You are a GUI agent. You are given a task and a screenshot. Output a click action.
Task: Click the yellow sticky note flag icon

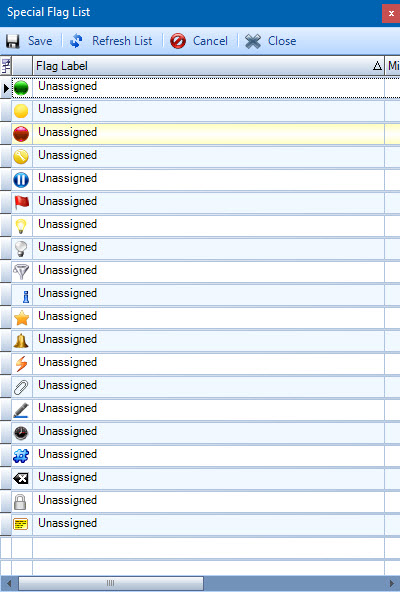[21, 524]
